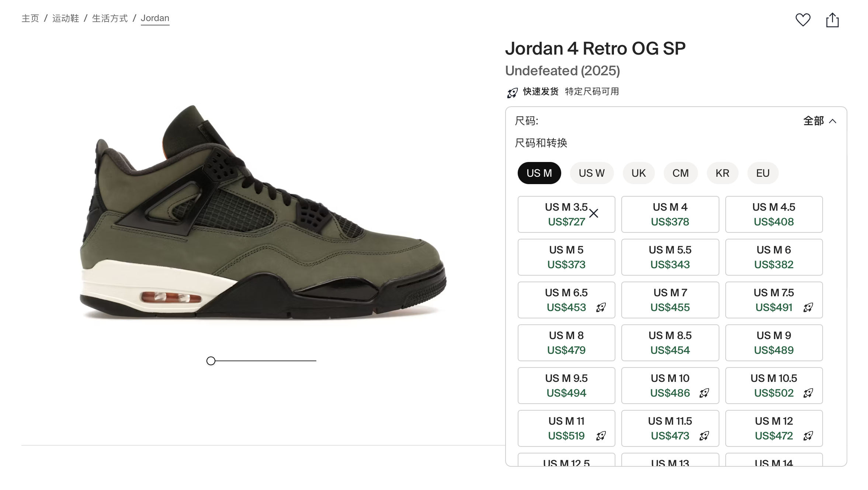Open the 运动鞋 breadcrumb link

[x=66, y=18]
